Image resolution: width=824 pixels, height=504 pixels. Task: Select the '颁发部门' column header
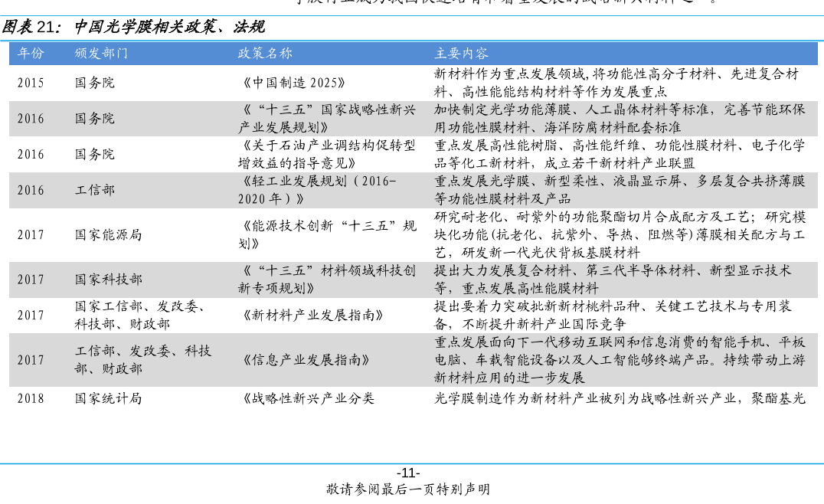point(101,53)
